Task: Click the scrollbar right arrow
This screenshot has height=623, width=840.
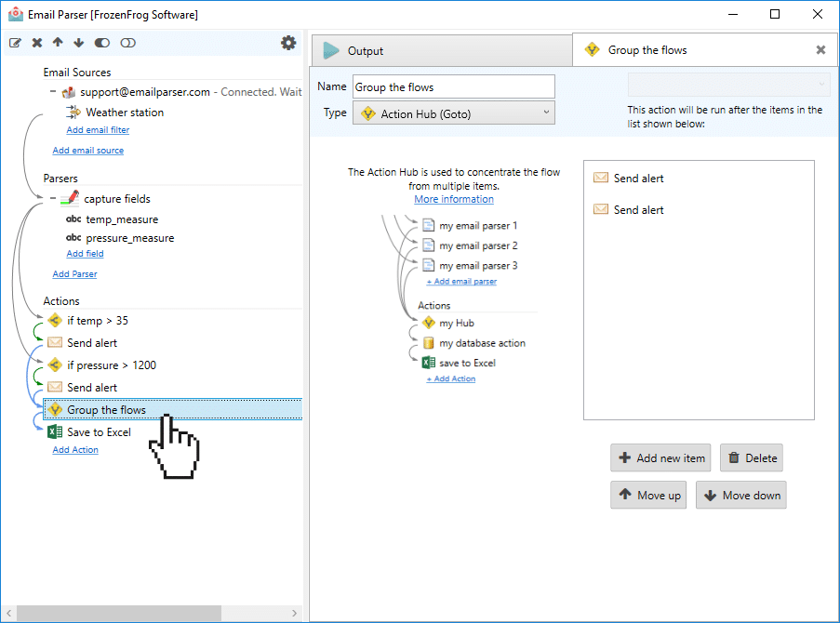Action: coord(294,613)
